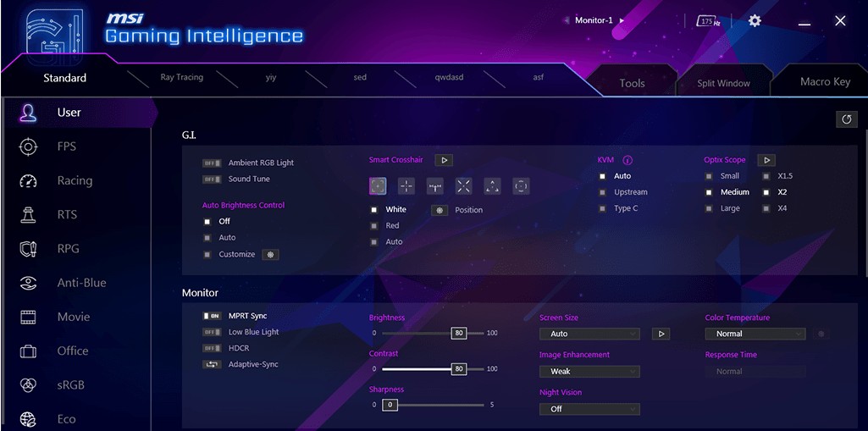Open the settings gear icon
The image size is (868, 431).
(x=755, y=21)
